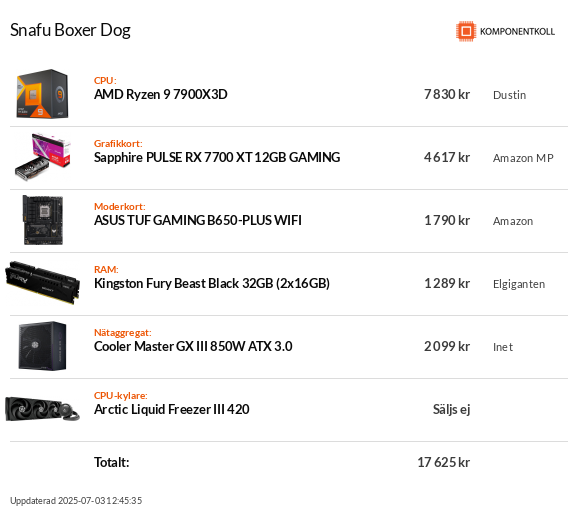
Task: Click the ASUS TUF motherboard picture
Action: pyautogui.click(x=43, y=220)
